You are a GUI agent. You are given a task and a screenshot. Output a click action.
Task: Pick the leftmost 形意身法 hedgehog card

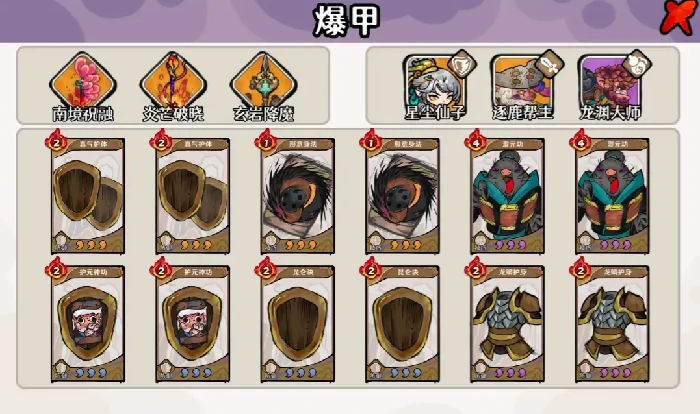[x=297, y=196]
